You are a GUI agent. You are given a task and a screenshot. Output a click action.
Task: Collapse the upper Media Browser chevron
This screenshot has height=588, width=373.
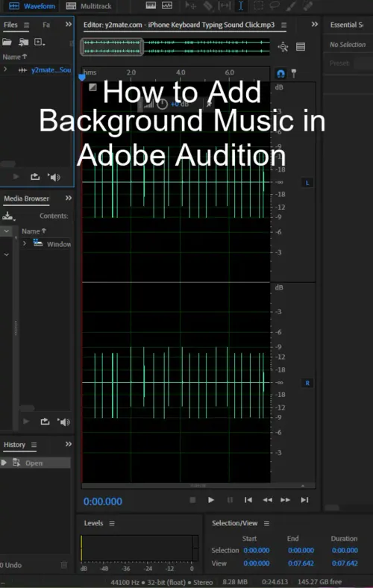click(x=7, y=231)
